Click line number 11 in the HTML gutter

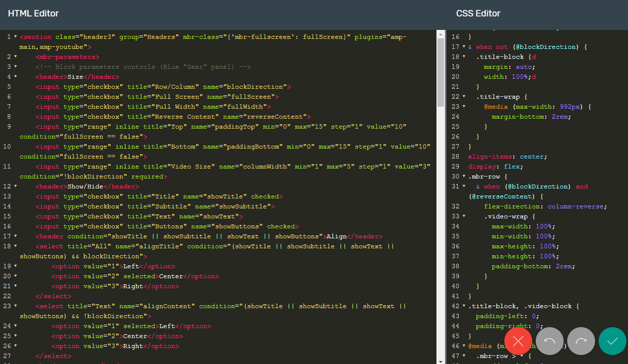coord(7,167)
